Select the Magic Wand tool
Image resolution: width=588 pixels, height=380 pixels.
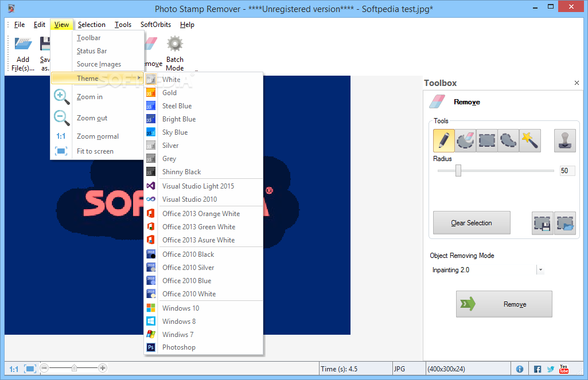tap(530, 140)
